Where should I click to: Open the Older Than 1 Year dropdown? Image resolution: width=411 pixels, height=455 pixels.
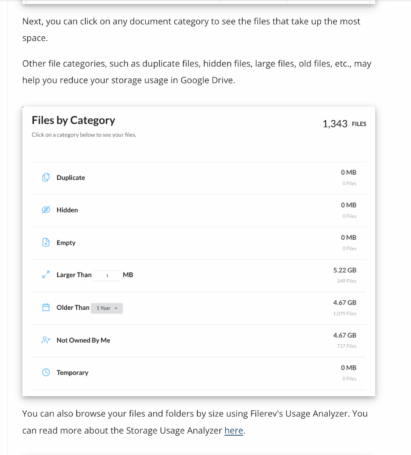[107, 308]
